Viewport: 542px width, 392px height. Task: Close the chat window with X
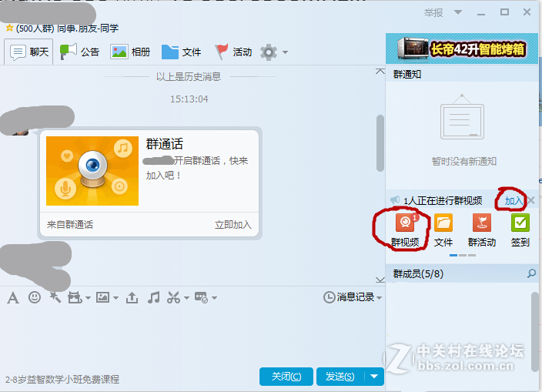(527, 12)
